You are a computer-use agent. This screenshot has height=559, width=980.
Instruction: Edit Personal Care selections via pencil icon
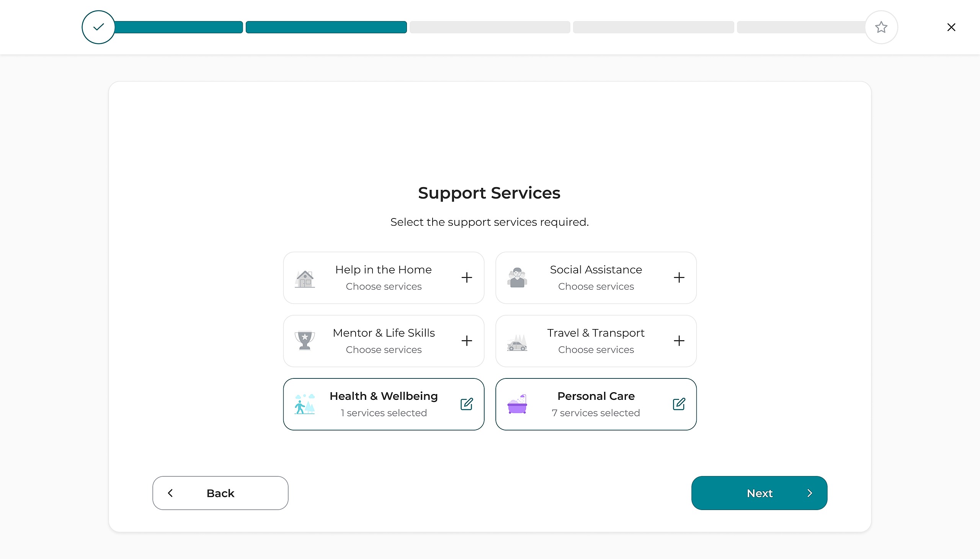679,404
